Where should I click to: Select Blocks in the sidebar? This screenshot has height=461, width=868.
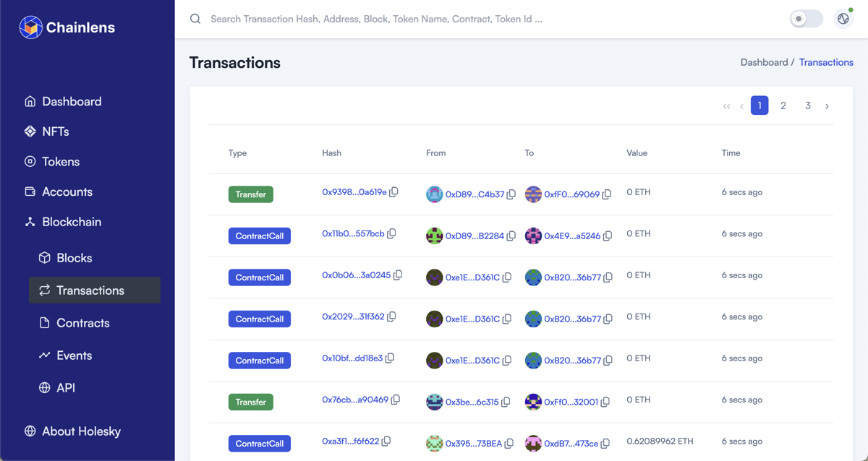74,258
